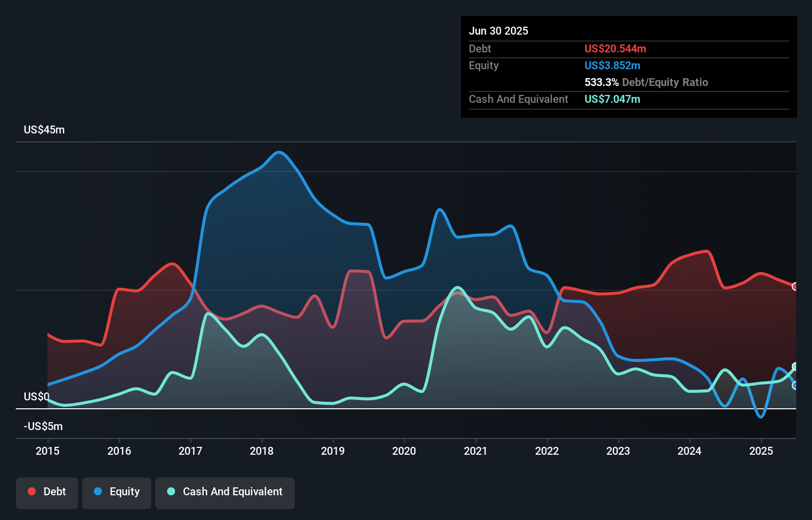Click the Debt line endpoint marker at chart edge
Viewport: 812px width, 520px height.
pos(795,286)
